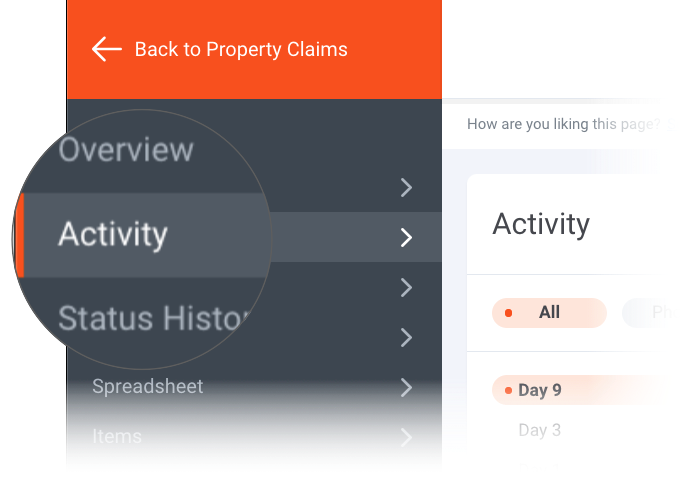Viewport: 687px width, 479px height.
Task: Open the Status History section
Action: (150, 318)
